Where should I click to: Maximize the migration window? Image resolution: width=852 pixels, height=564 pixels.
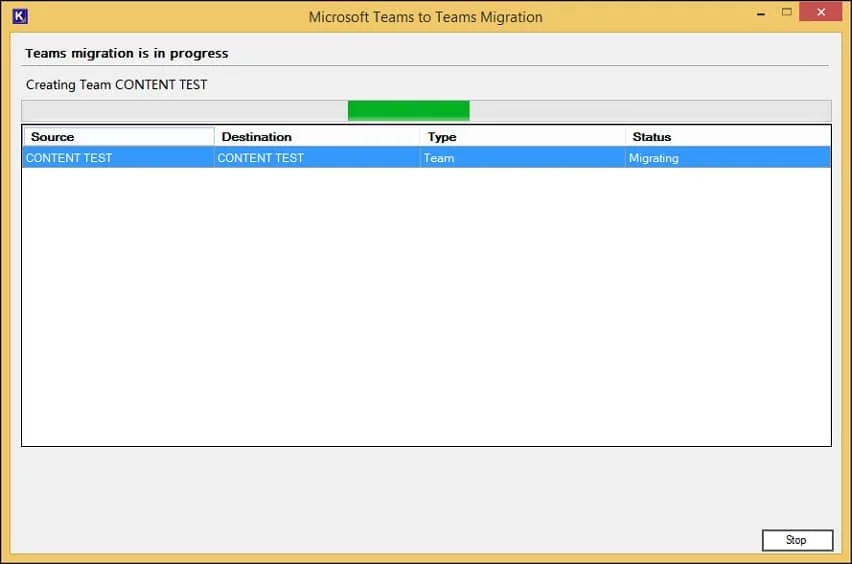coord(786,12)
